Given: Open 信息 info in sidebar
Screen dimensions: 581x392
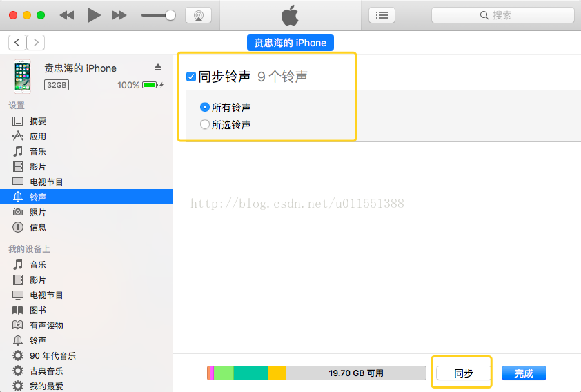Looking at the screenshot, I should pos(86,227).
